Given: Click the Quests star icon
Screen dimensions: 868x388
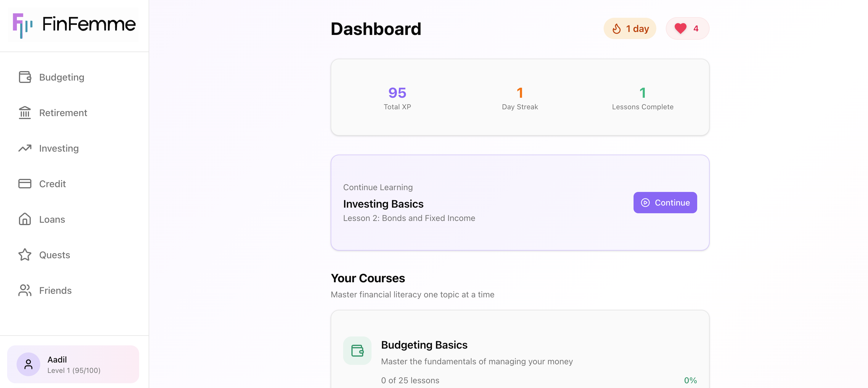Looking at the screenshot, I should pos(25,255).
